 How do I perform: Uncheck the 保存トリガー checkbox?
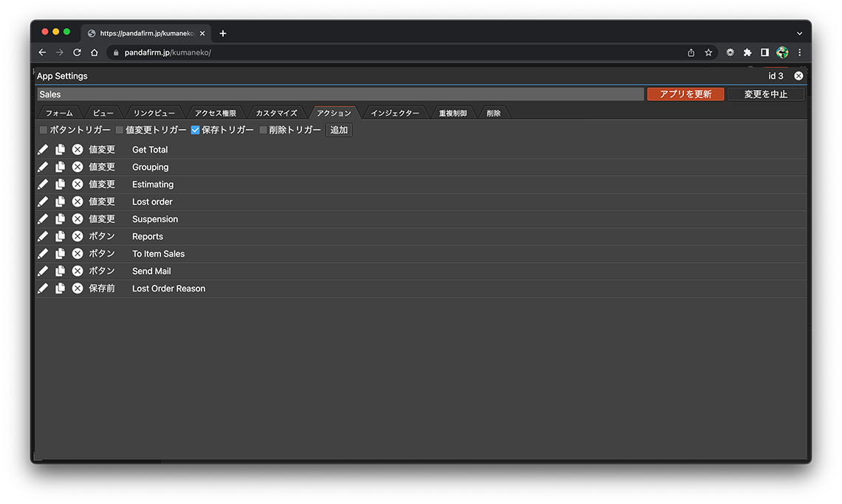196,130
